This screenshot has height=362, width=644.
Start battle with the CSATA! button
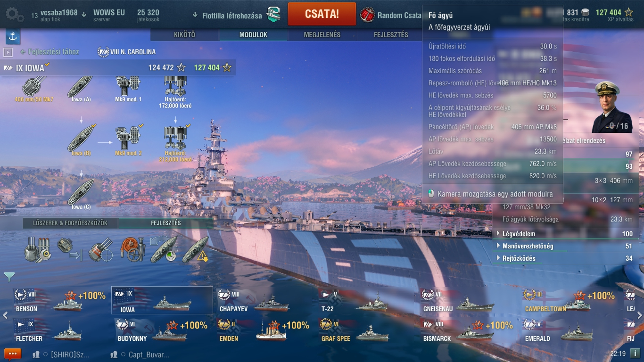coord(322,14)
